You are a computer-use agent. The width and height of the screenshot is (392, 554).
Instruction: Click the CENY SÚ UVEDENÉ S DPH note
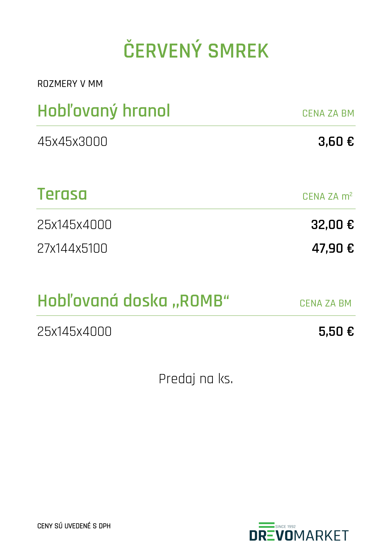pyautogui.click(x=74, y=526)
